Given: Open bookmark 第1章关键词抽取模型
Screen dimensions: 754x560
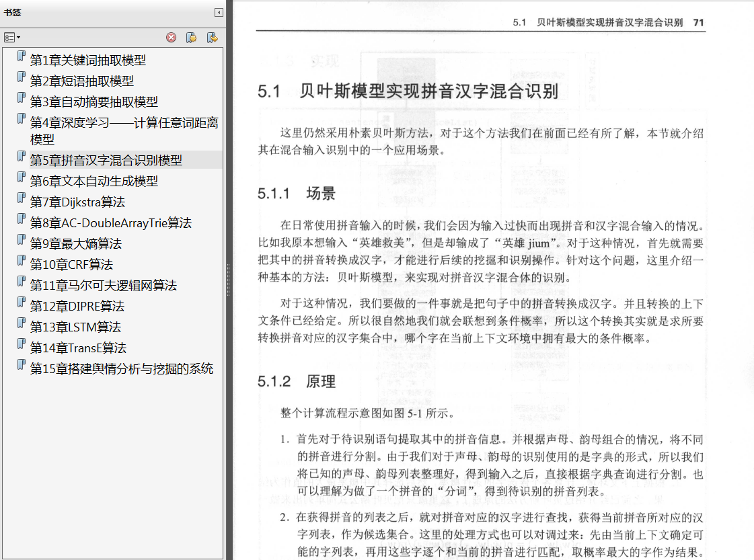Looking at the screenshot, I should [x=88, y=60].
